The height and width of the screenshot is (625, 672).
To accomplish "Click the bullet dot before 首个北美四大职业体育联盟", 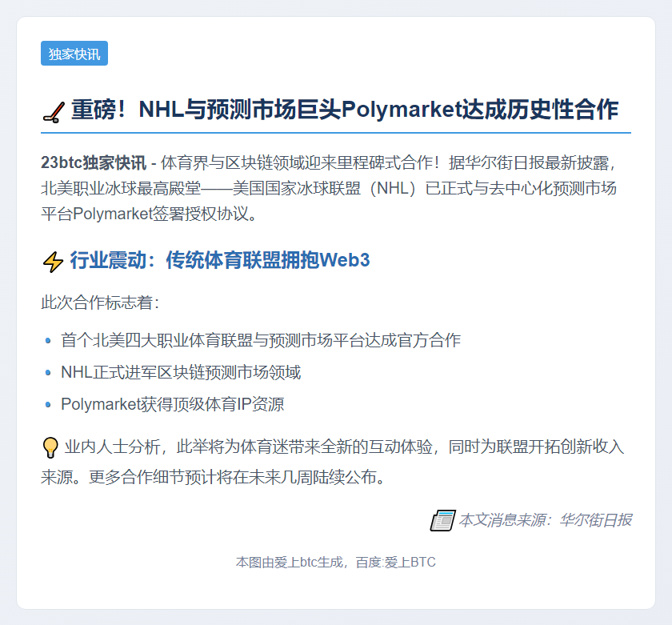I will [48, 340].
